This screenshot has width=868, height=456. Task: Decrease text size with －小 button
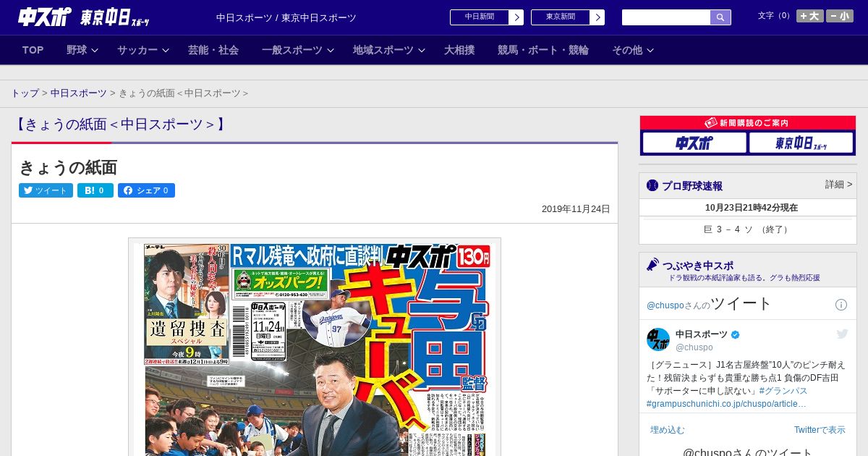(x=840, y=16)
